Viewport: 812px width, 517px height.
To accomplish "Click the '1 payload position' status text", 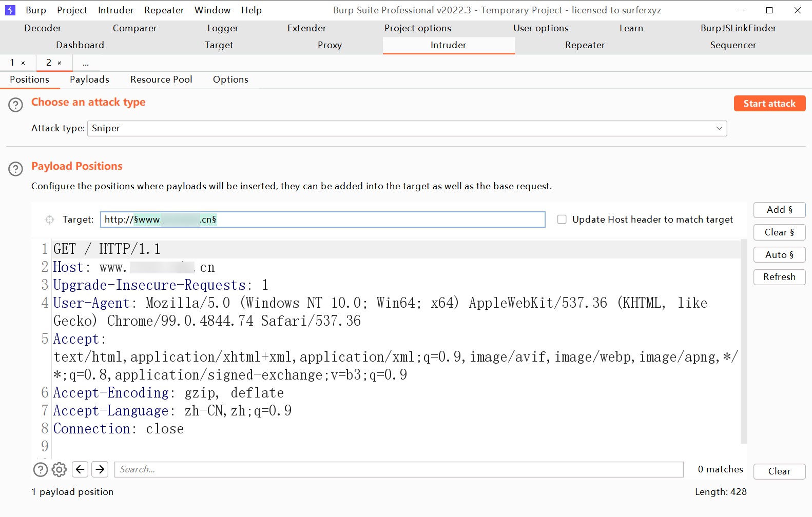I will click(72, 492).
